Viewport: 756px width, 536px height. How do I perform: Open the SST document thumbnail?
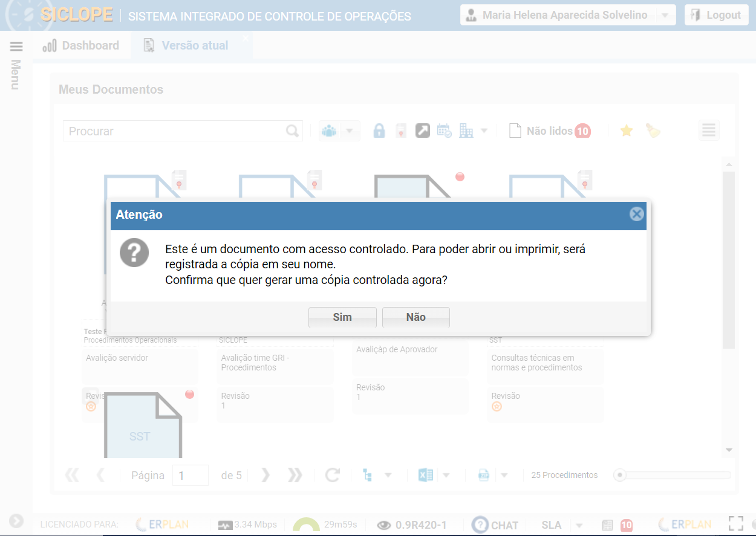(x=143, y=425)
